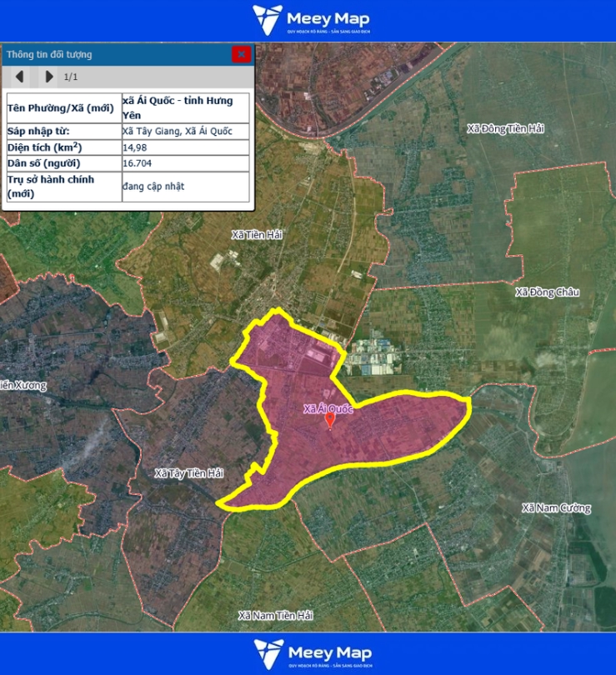Click the red location pin on the map
Viewport: 616px width, 675px height.
[x=330, y=421]
